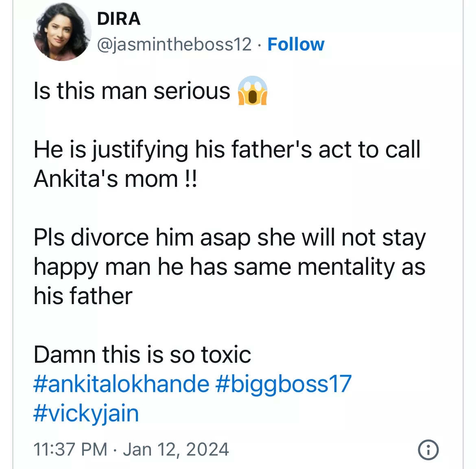The height and width of the screenshot is (469, 476).
Task: Click the Jan 12, 2024 date
Action: coord(176,449)
